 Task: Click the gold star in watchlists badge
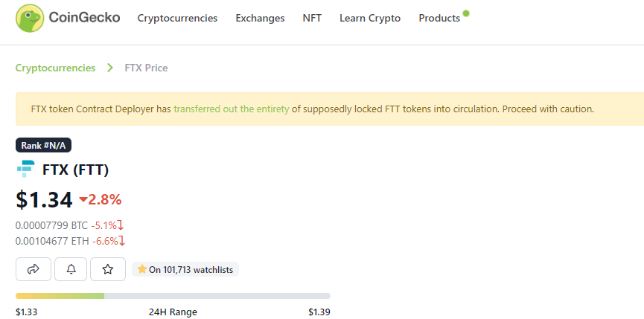click(x=142, y=269)
